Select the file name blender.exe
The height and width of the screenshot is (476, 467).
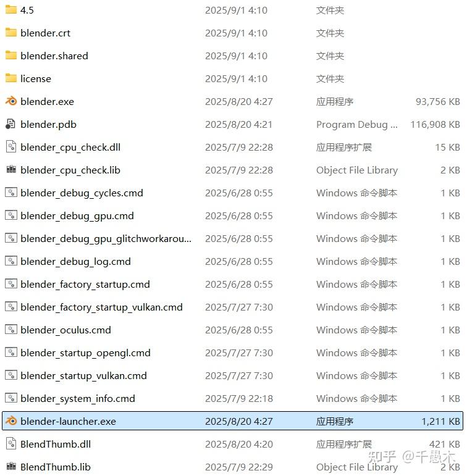click(47, 102)
